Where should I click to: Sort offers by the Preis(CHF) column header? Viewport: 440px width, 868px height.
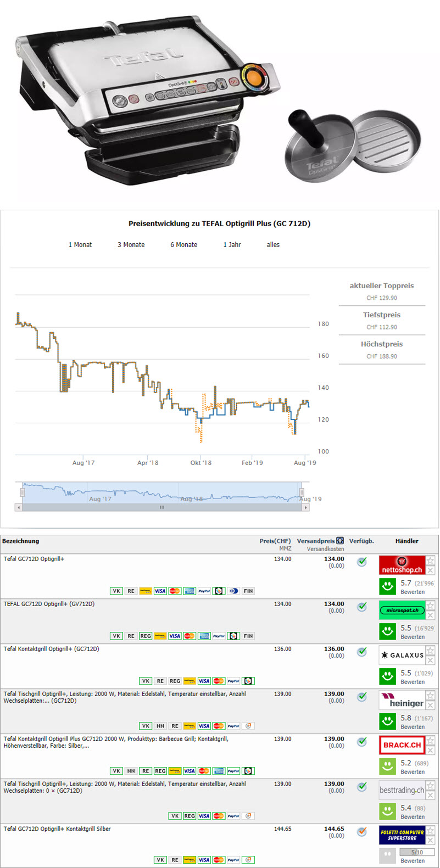[275, 541]
